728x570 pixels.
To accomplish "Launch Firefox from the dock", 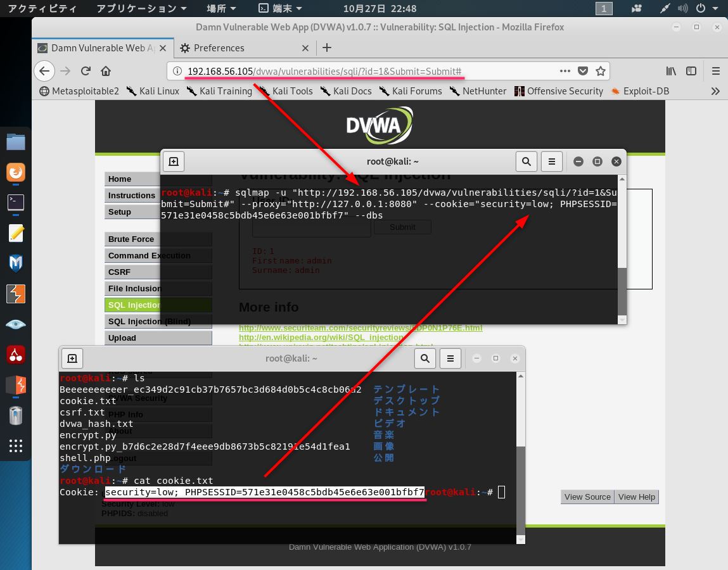I will click(16, 172).
